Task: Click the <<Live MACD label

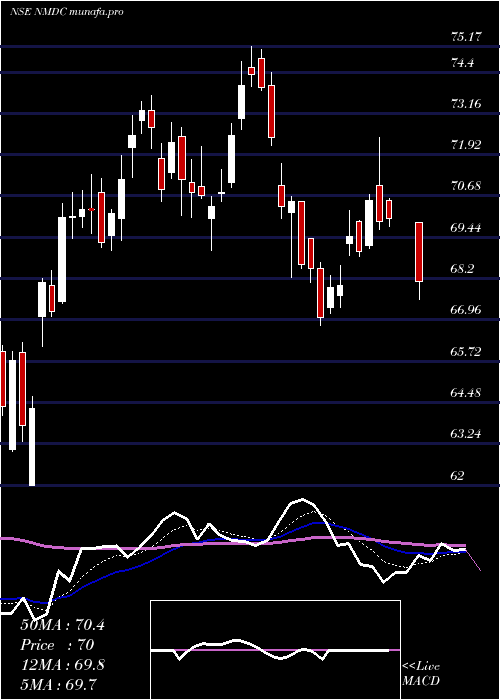Action: tap(421, 674)
